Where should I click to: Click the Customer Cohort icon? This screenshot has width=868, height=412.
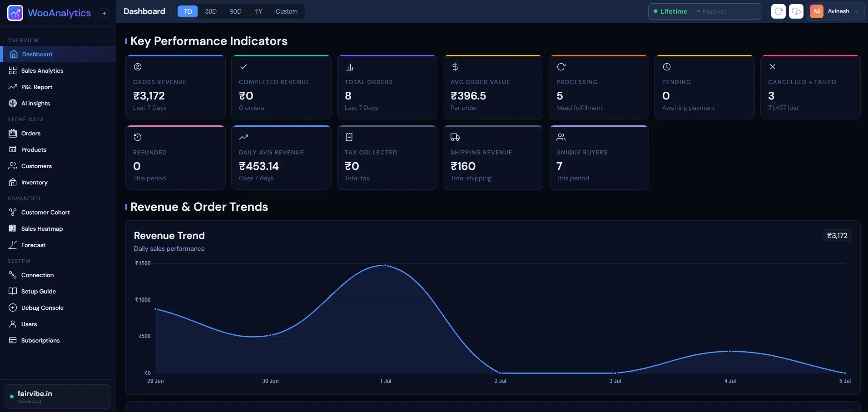tap(13, 212)
